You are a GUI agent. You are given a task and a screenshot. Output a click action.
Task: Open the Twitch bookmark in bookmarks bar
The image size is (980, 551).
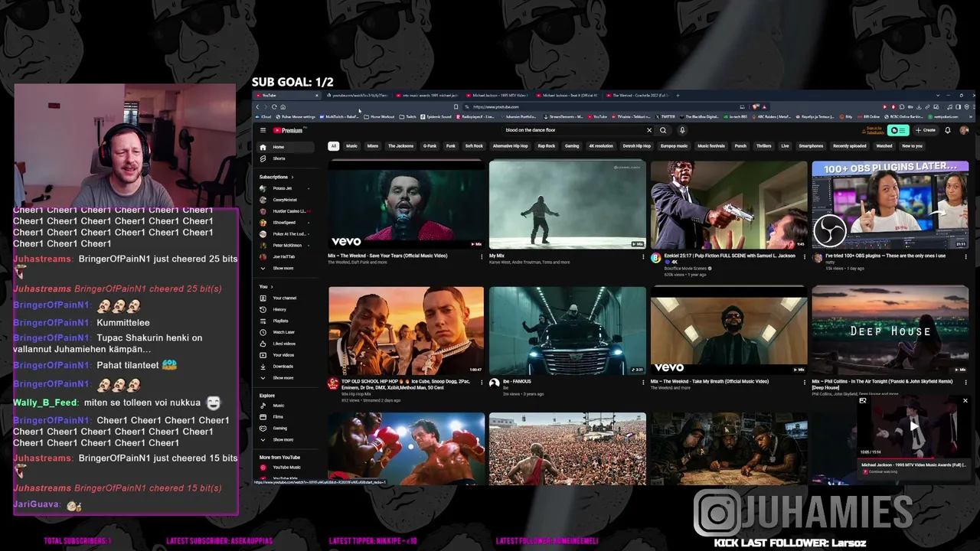[407, 117]
